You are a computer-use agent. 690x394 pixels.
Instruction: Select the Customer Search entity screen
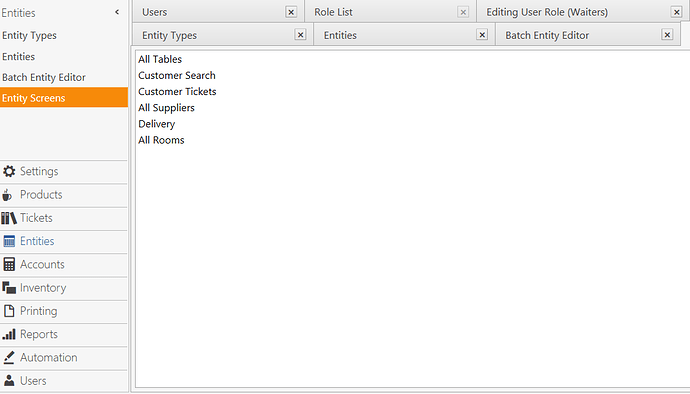(x=177, y=75)
